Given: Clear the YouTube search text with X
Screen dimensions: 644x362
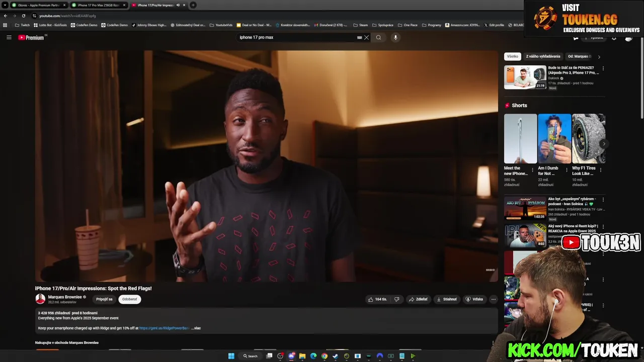Looking at the screenshot, I should coord(367,37).
